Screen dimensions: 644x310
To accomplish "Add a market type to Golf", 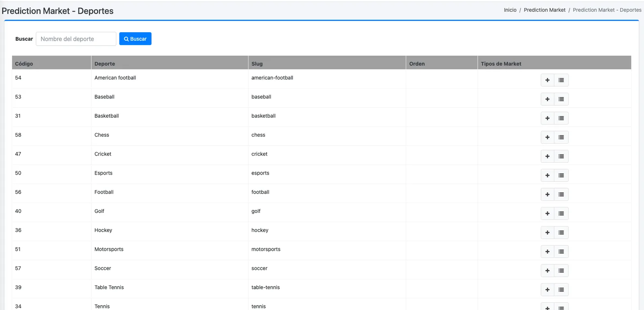I will point(547,214).
